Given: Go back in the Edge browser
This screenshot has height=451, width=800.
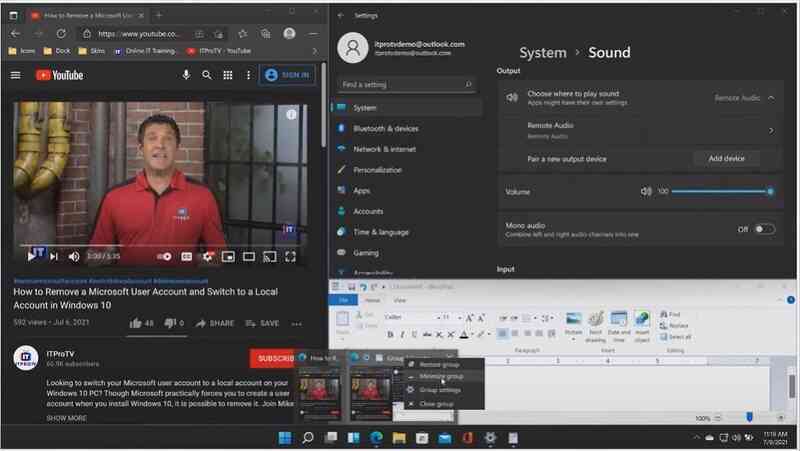Looking at the screenshot, I should click(x=15, y=34).
